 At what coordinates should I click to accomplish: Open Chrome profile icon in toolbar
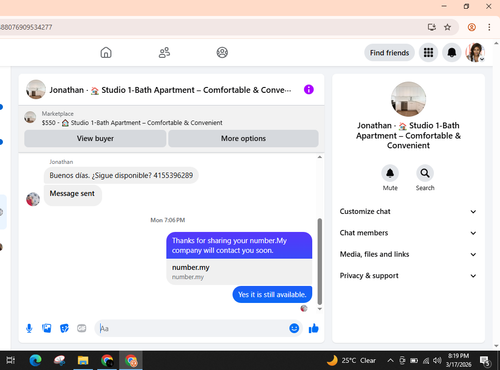pyautogui.click(x=471, y=27)
